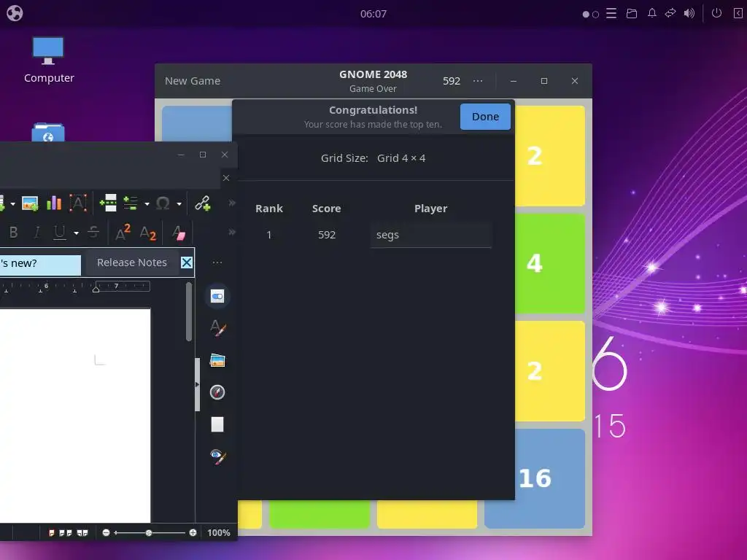Click the Release Notes button

[132, 262]
